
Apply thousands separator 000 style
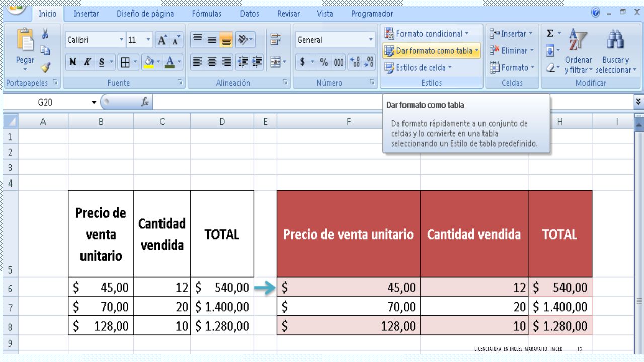pyautogui.click(x=339, y=62)
